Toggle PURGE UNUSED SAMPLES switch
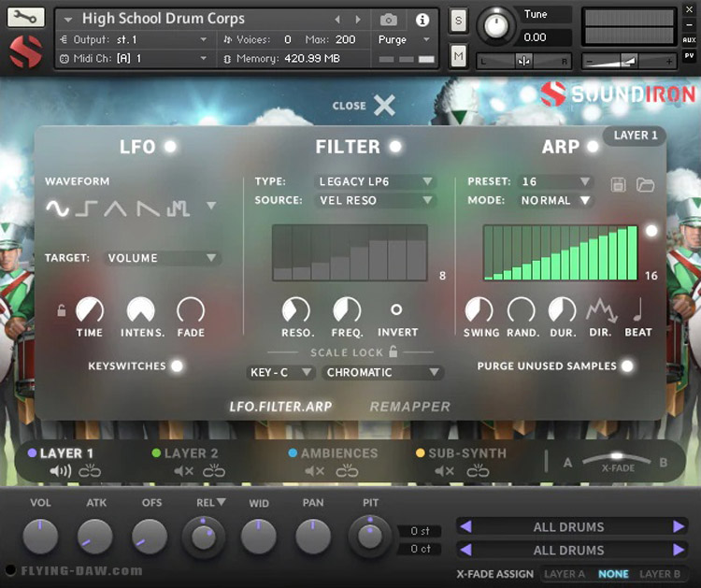Viewport: 701px width, 588px height. coord(628,366)
